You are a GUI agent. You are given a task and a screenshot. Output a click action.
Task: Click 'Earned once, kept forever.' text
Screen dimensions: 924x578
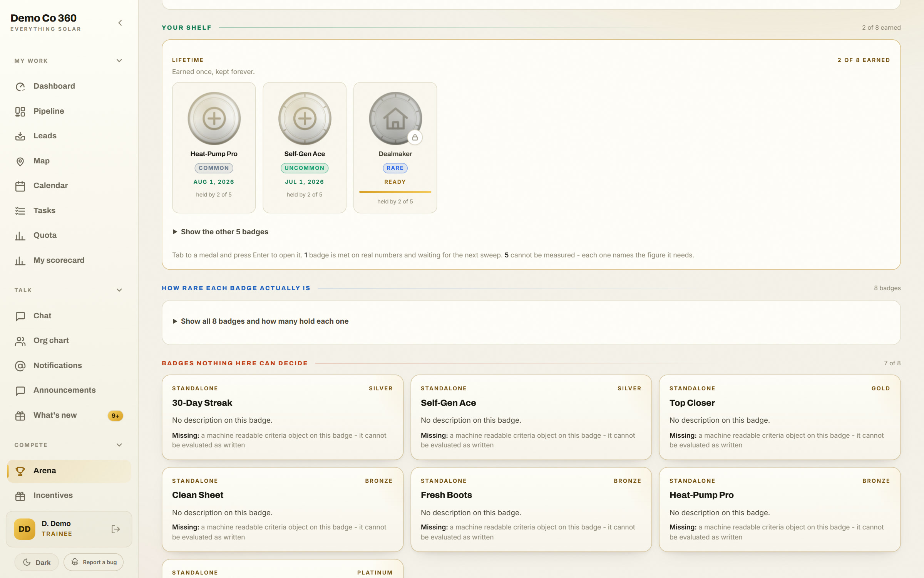click(213, 72)
